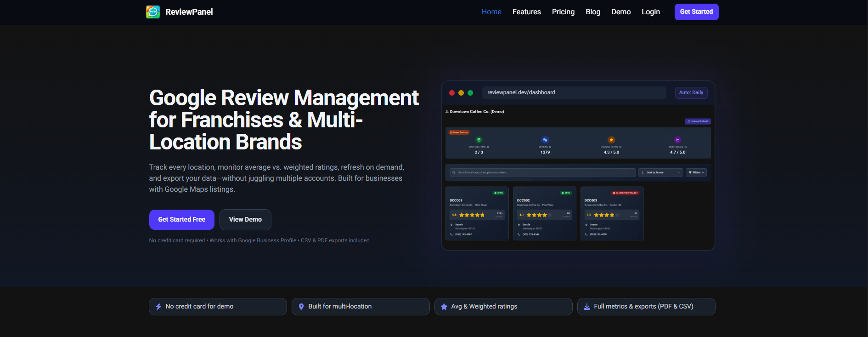The width and height of the screenshot is (868, 337).
Task: Open the Sort by Name dropdown
Action: tap(661, 173)
